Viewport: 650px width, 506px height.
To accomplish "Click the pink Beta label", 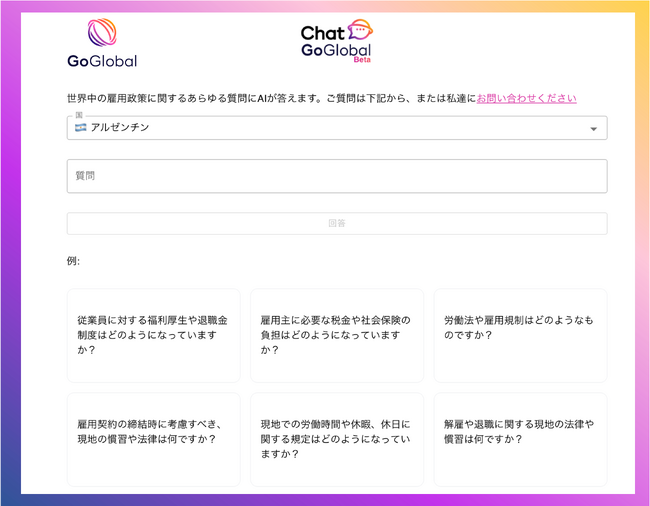I will coord(362,60).
